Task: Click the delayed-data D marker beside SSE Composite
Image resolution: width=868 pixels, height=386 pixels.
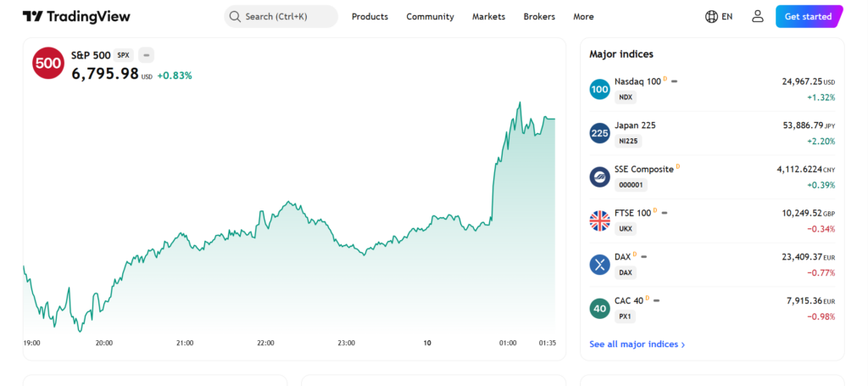Action: (677, 166)
